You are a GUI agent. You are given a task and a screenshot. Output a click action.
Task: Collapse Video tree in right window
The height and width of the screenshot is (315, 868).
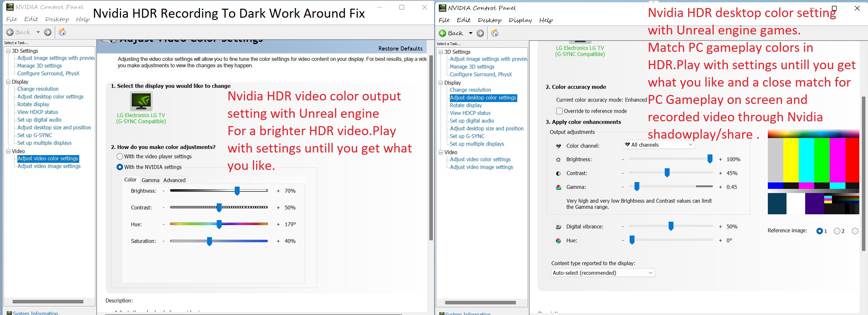(441, 153)
